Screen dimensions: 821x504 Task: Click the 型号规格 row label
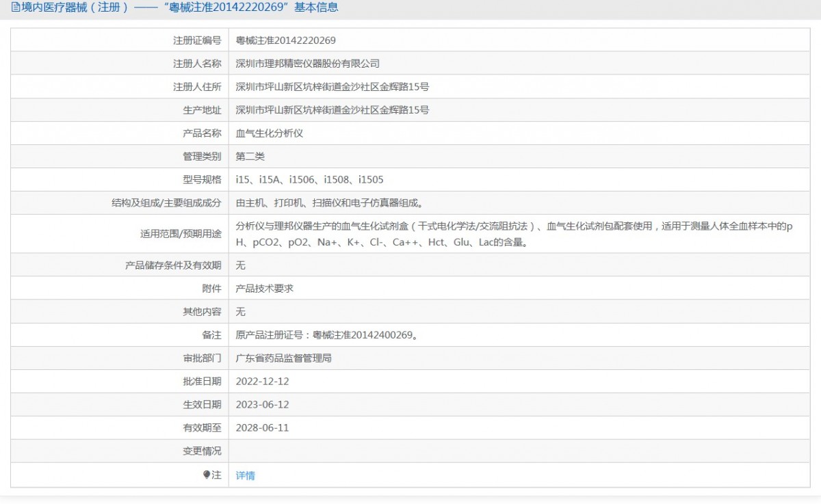(202, 180)
